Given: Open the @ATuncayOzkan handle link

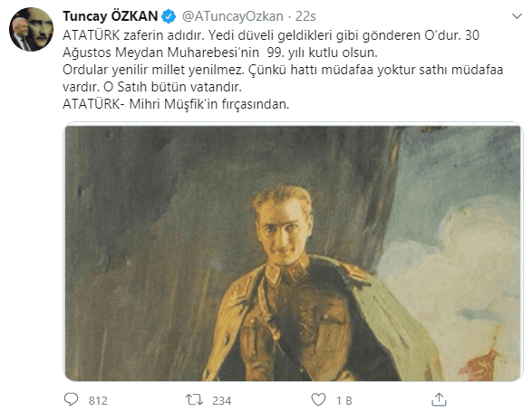Looking at the screenshot, I should [233, 16].
